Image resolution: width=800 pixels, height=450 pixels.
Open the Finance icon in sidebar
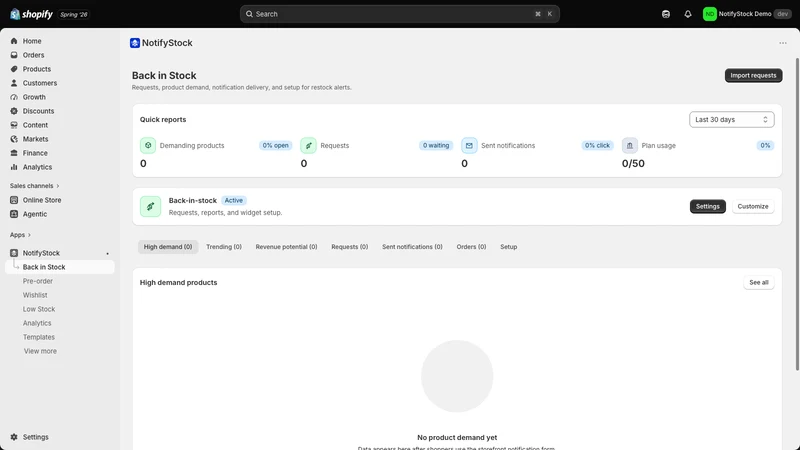[x=14, y=153]
